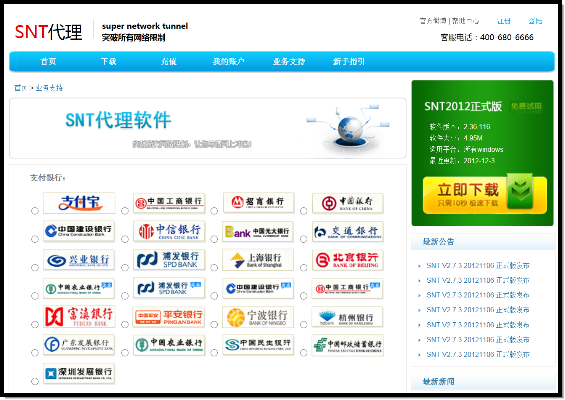
Task: Click 业务支持 in the breadcrumb trail
Action: (49, 88)
